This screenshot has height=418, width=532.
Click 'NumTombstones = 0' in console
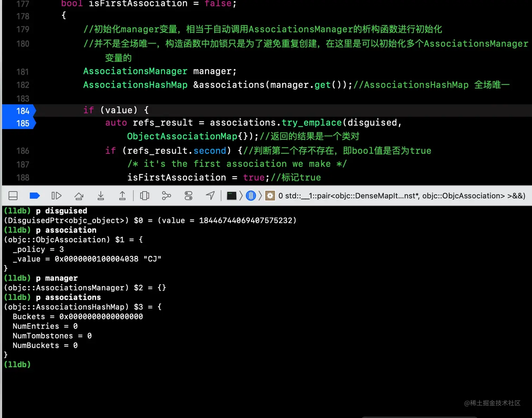click(x=52, y=336)
